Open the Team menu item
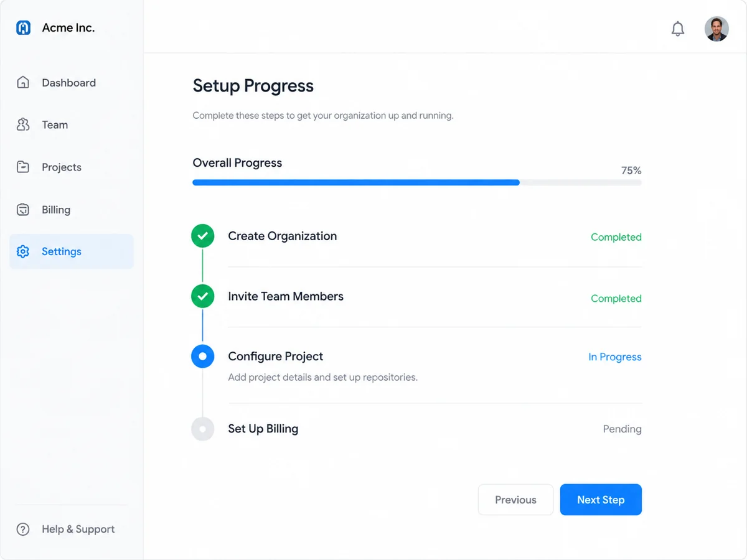Screen dimensions: 747x560 coord(72,125)
